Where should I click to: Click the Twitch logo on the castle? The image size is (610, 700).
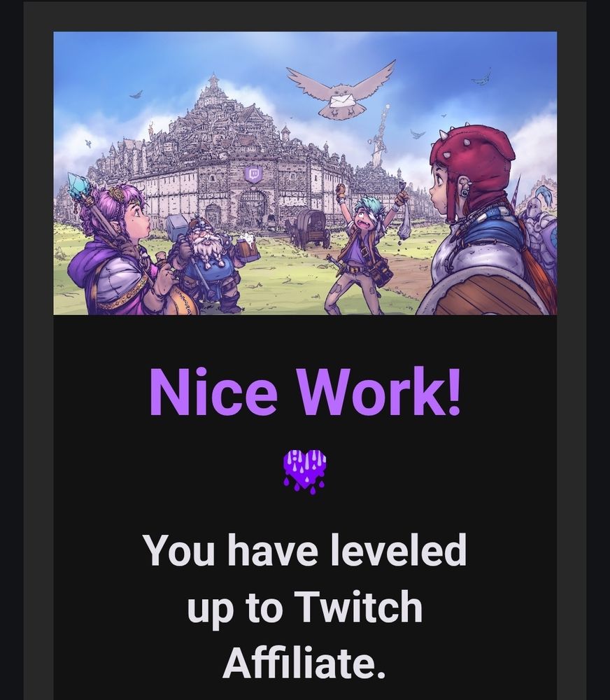253,174
